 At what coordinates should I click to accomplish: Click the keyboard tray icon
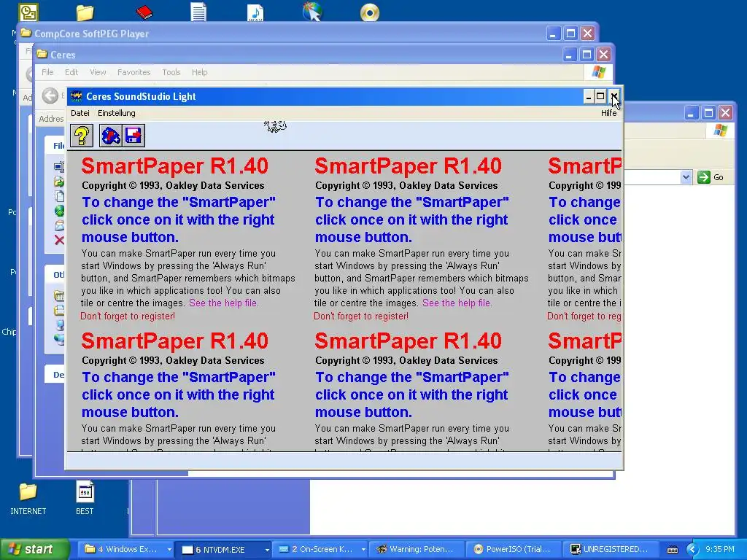[x=672, y=550]
